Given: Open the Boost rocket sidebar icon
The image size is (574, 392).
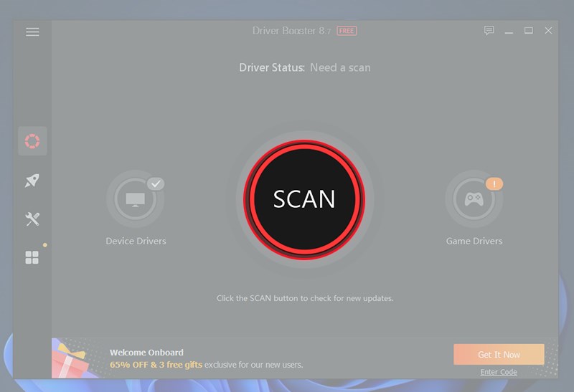Looking at the screenshot, I should point(32,181).
